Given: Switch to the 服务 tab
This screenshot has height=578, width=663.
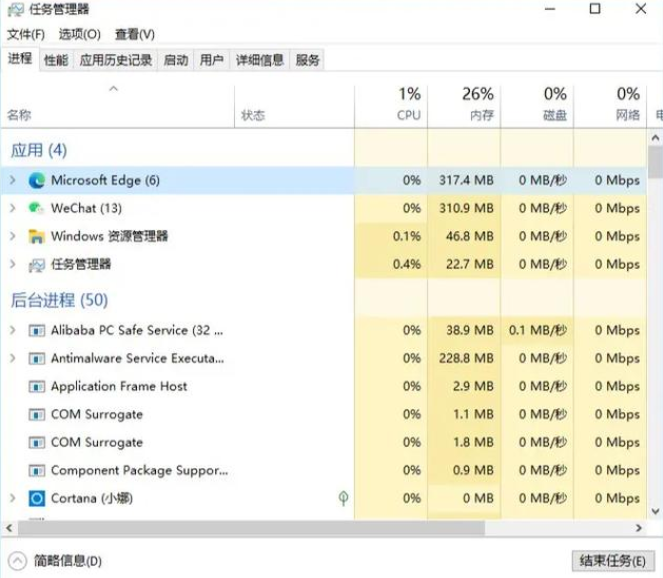Looking at the screenshot, I should pyautogui.click(x=307, y=60).
